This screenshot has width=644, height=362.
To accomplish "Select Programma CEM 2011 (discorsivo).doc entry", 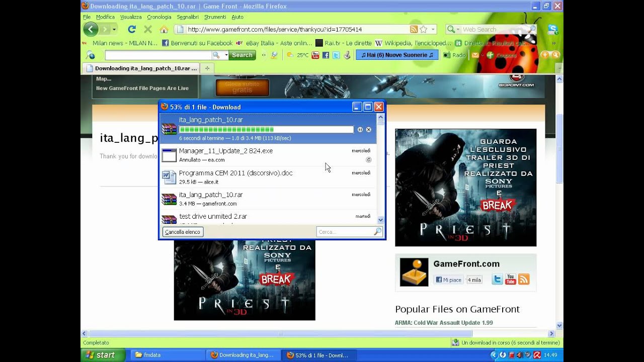I will coord(268,177).
